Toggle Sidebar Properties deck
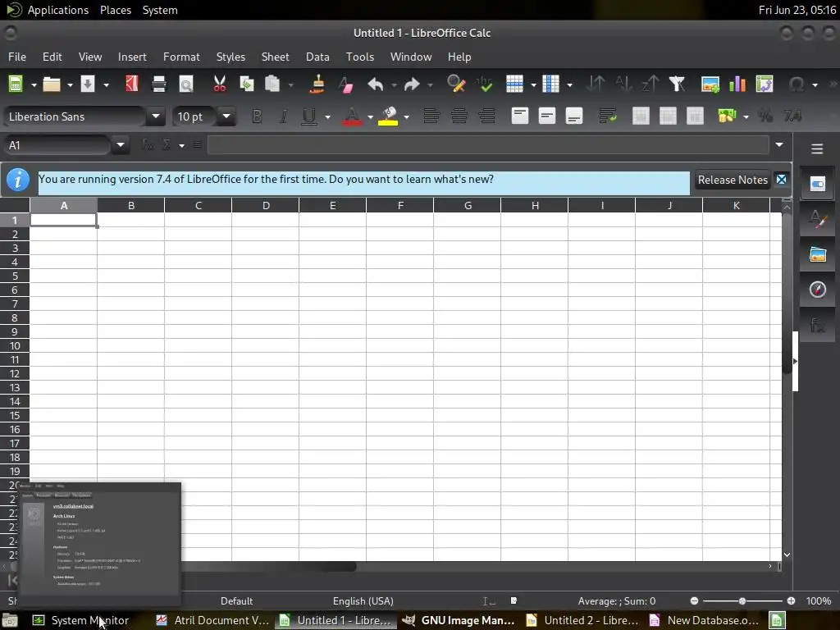The width and height of the screenshot is (840, 630). pos(818,184)
